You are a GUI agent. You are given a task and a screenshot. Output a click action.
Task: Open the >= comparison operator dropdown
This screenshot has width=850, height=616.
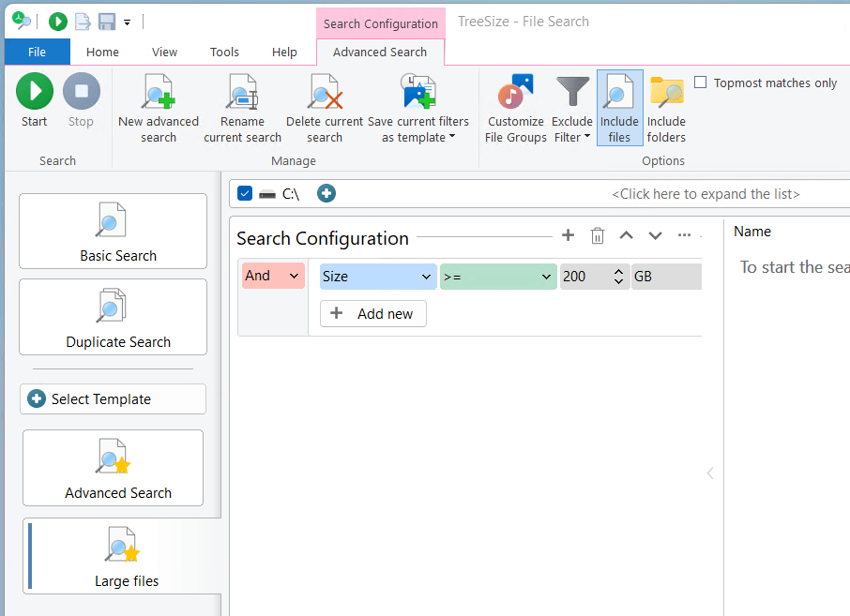point(497,277)
